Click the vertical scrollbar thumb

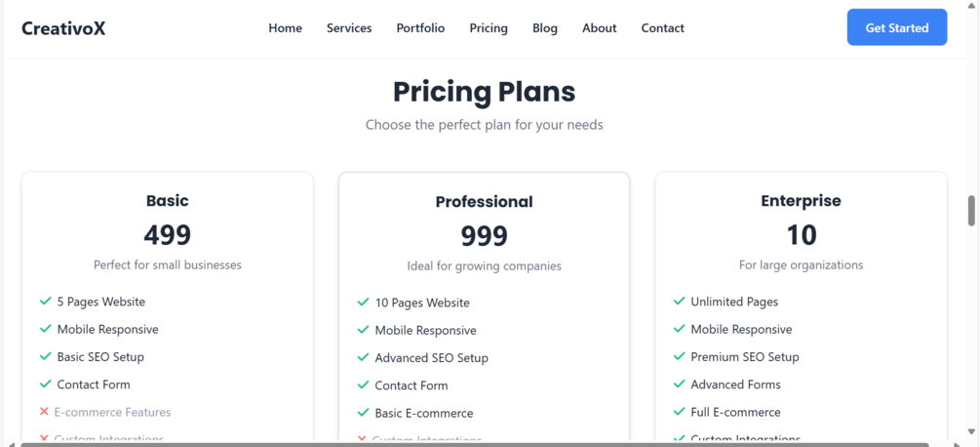pyautogui.click(x=971, y=211)
